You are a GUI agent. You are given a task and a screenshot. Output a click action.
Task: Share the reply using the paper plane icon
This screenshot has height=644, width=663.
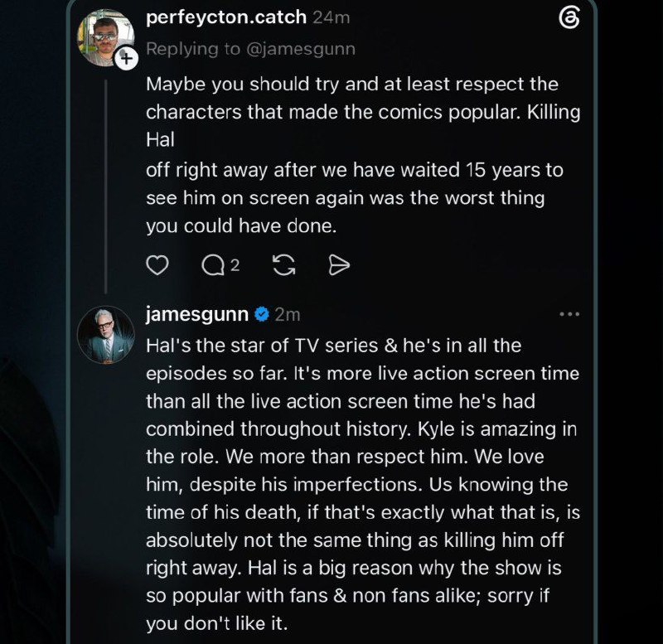point(339,265)
